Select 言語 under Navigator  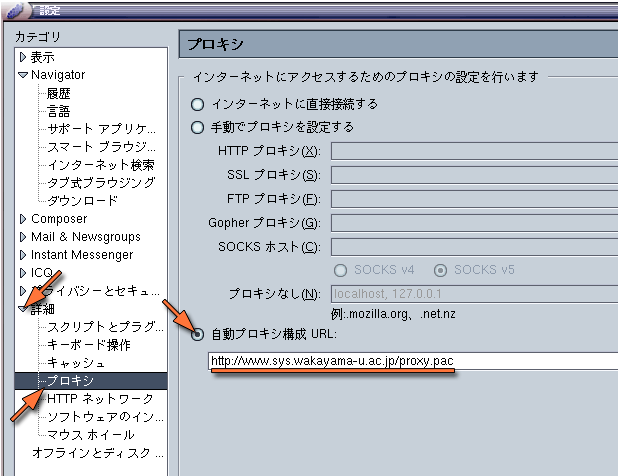click(58, 111)
